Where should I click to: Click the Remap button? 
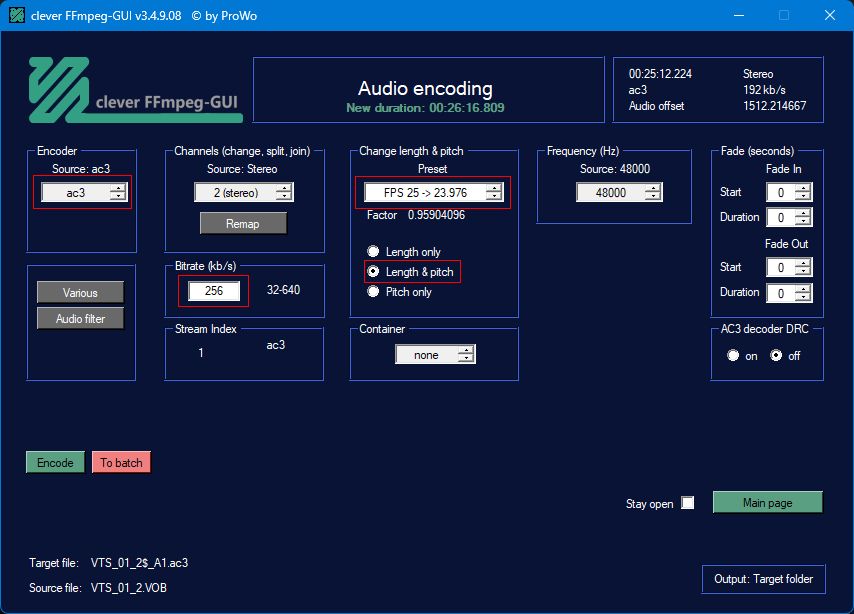click(243, 223)
